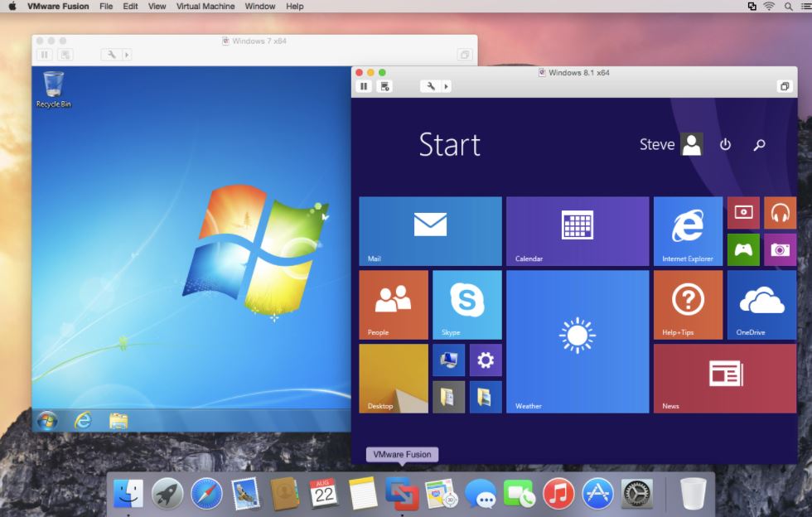Enter Unity view in Windows 8.1 window
This screenshot has width=812, height=517.
point(785,86)
